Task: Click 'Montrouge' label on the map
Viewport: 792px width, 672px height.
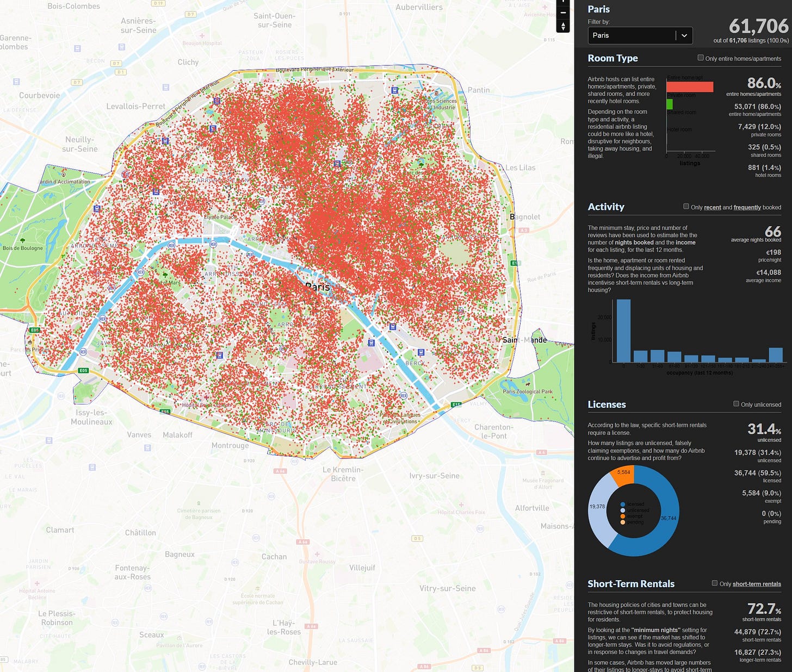Action: (230, 445)
